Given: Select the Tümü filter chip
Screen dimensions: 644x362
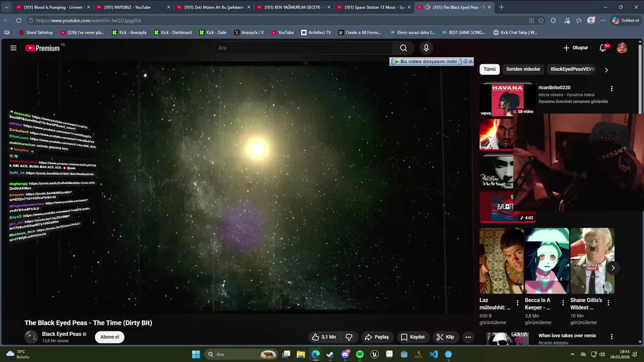Looking at the screenshot, I should click(490, 69).
